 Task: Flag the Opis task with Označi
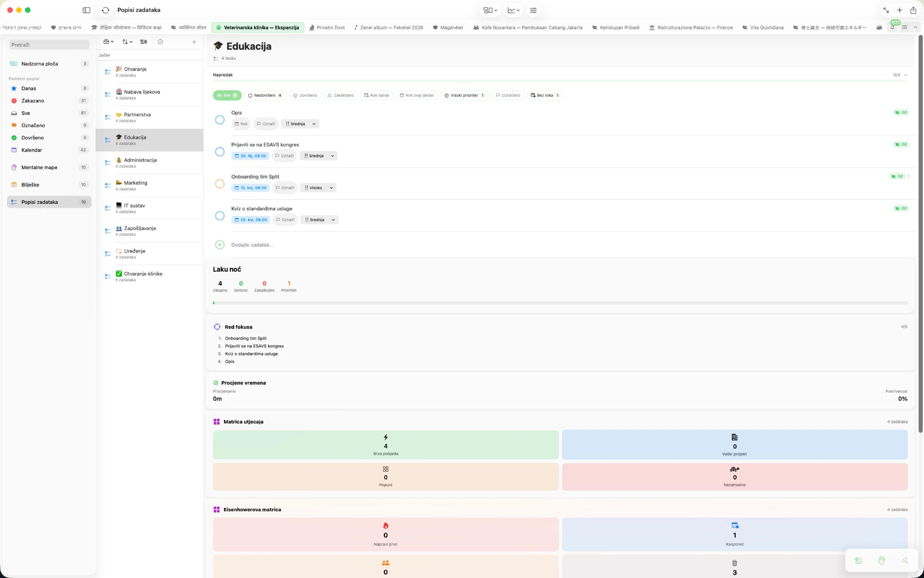point(266,124)
